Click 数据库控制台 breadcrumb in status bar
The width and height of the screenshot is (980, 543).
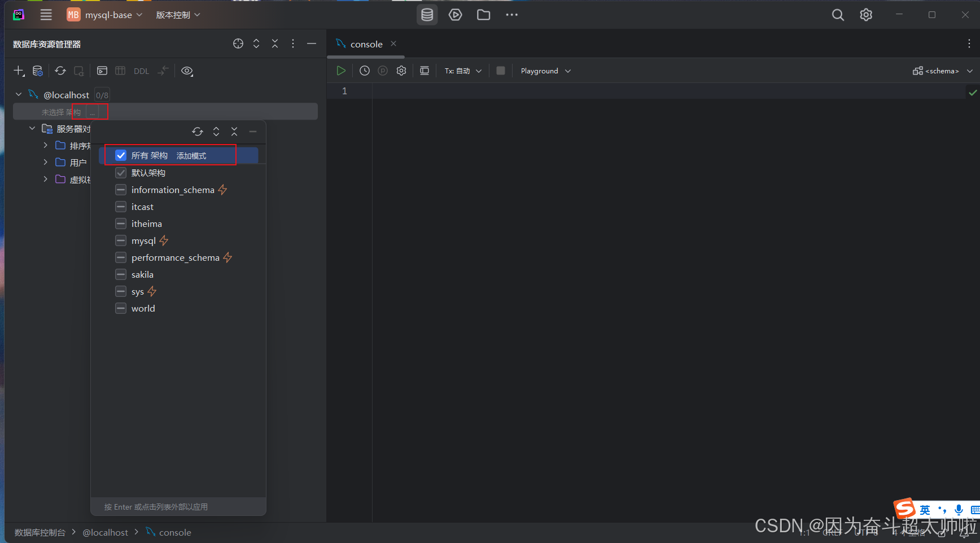pos(40,533)
